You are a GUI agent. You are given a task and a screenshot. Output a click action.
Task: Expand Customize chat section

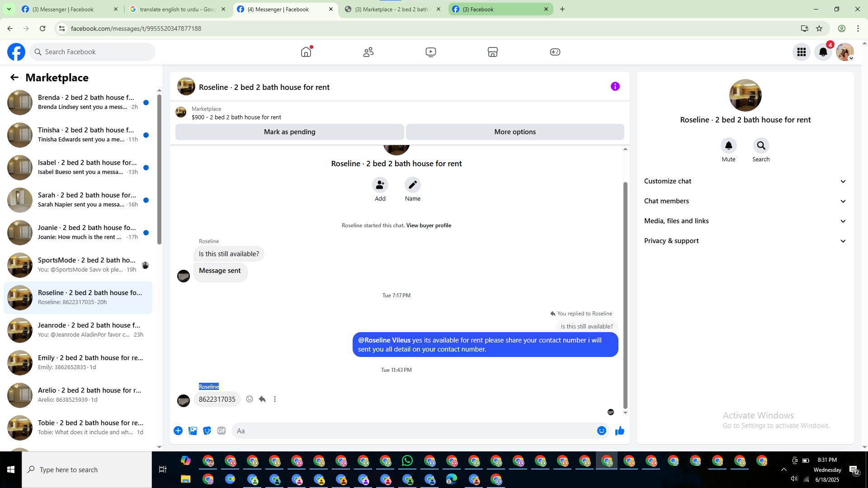(745, 181)
